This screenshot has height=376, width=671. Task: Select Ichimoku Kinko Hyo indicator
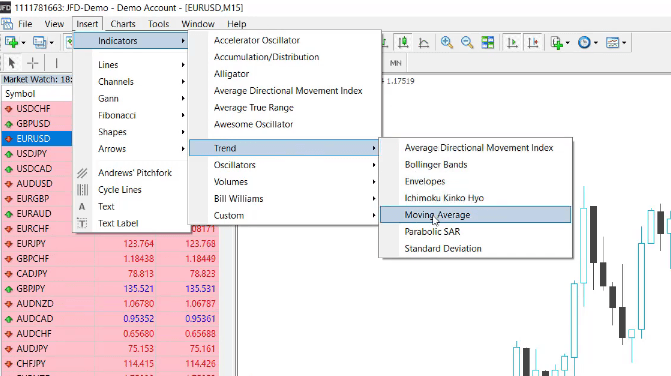click(475, 198)
